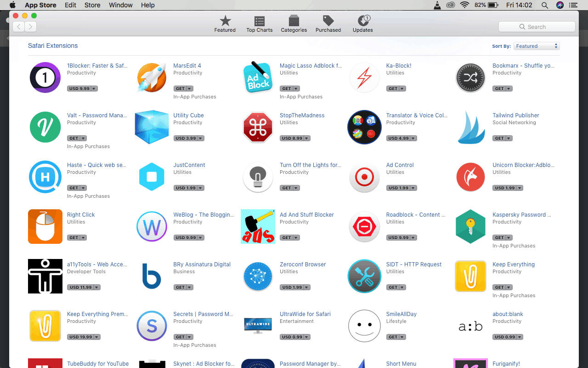Switch to the Featured tab
This screenshot has width=588, height=368.
tap(225, 24)
